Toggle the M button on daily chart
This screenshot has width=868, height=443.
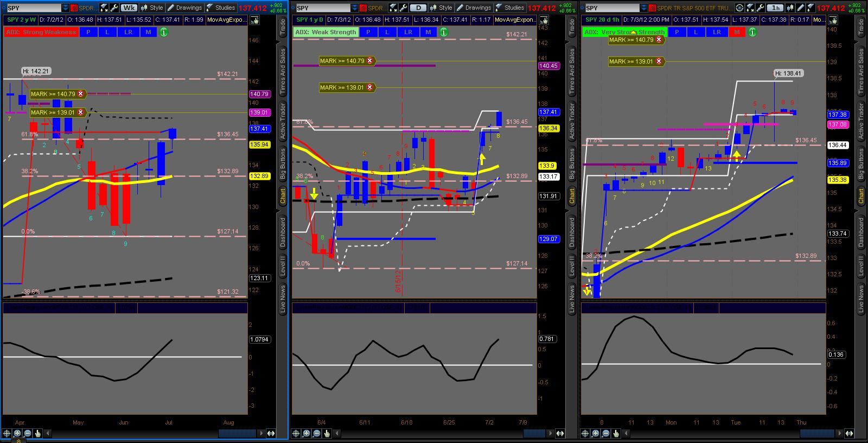point(428,32)
